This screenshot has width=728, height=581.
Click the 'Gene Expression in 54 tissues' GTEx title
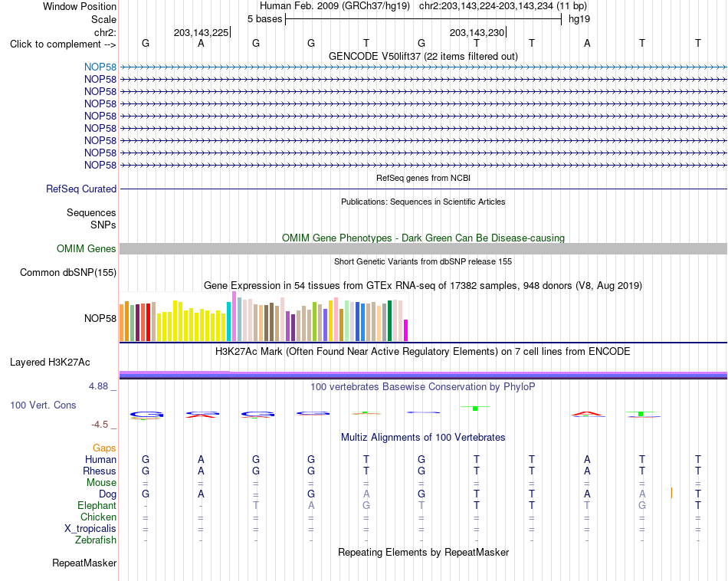(423, 286)
